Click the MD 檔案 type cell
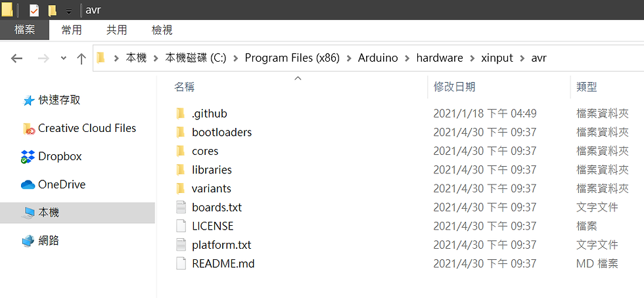The height and width of the screenshot is (298, 644). (597, 263)
